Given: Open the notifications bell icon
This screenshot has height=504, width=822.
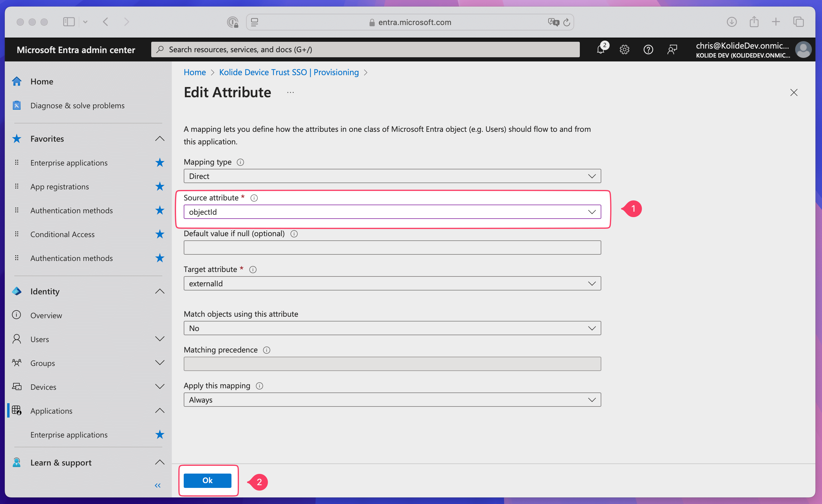Looking at the screenshot, I should 601,50.
